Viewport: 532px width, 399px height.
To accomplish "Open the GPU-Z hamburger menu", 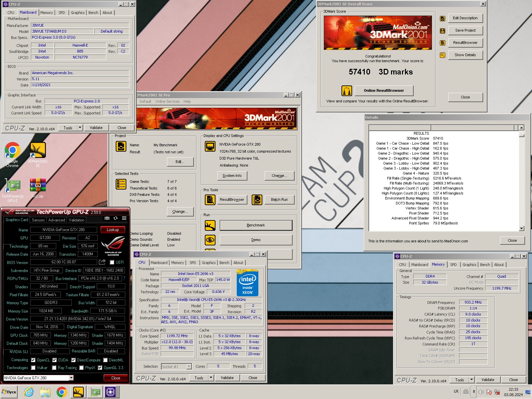I will click(124, 218).
